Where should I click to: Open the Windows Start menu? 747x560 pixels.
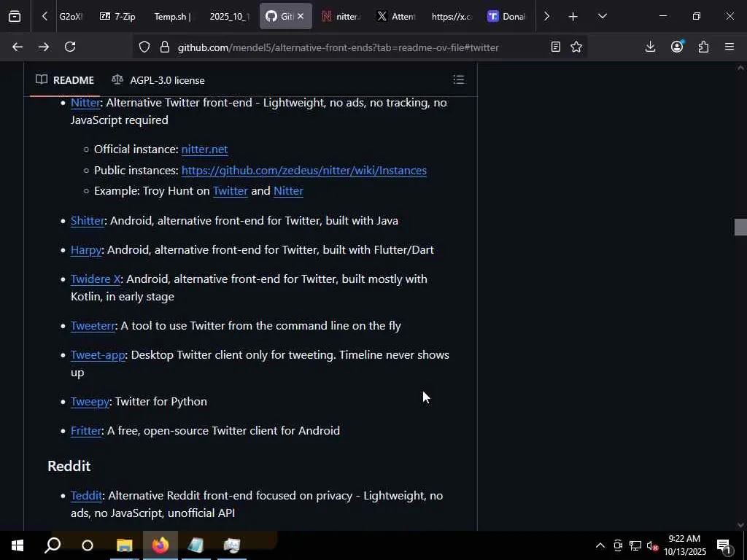coord(18,545)
